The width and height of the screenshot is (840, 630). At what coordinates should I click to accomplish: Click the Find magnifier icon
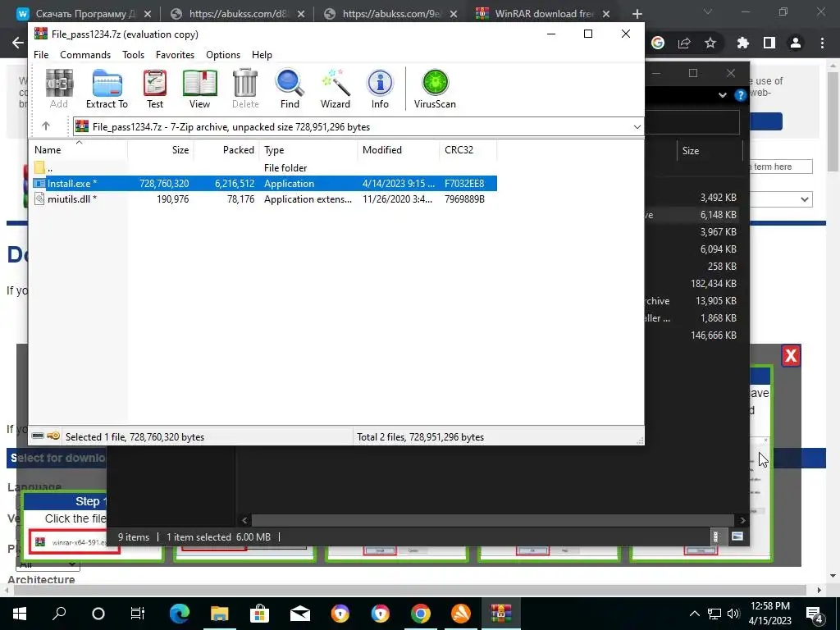(x=290, y=89)
